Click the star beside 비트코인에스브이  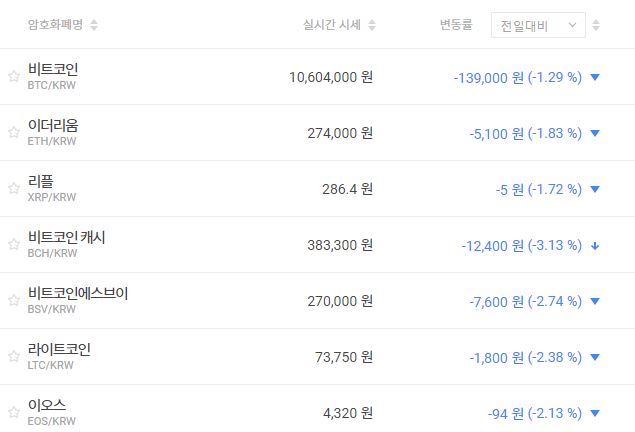pos(13,301)
